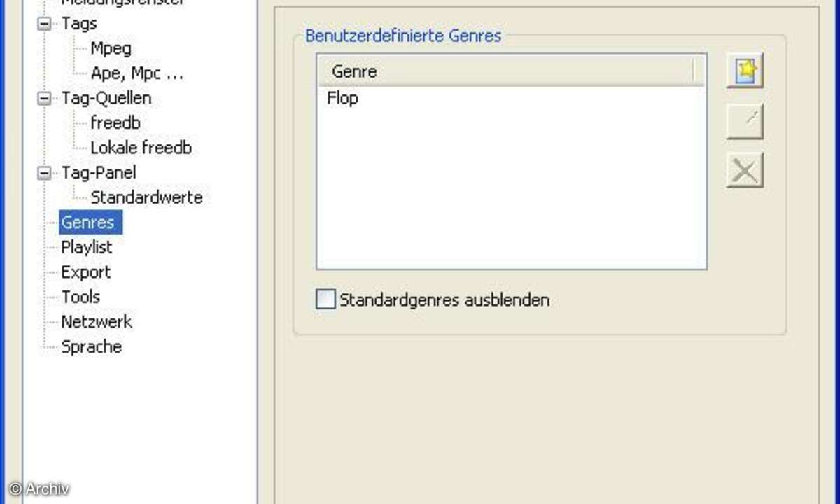The image size is (840, 504).
Task: Open the Export settings
Action: tap(86, 272)
